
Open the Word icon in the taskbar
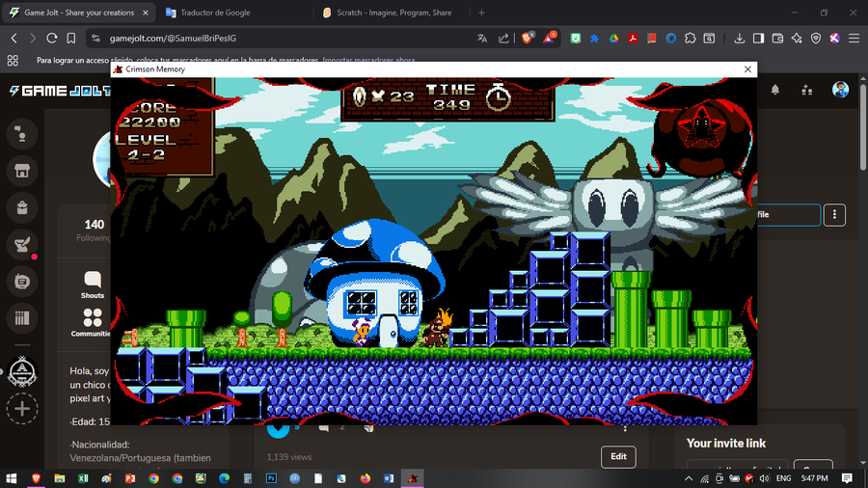point(389,478)
